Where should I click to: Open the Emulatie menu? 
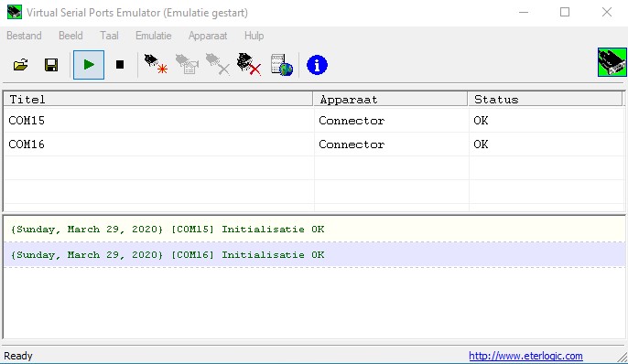(154, 36)
